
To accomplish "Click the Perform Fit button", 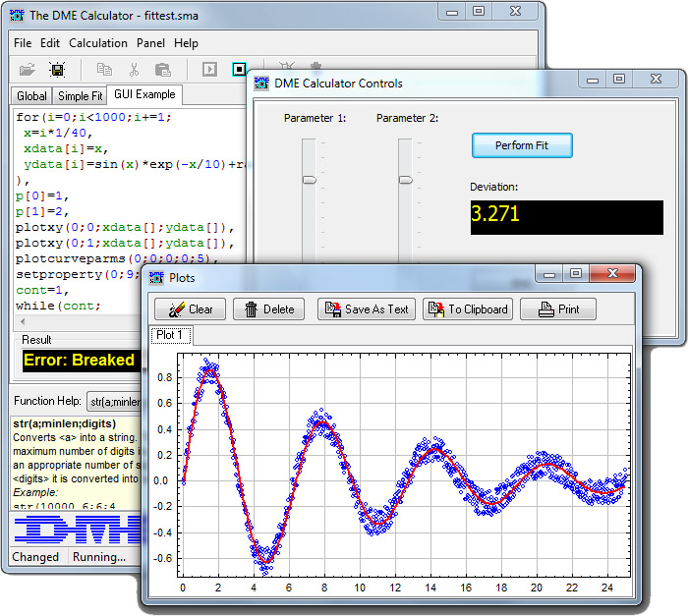I will [x=522, y=145].
